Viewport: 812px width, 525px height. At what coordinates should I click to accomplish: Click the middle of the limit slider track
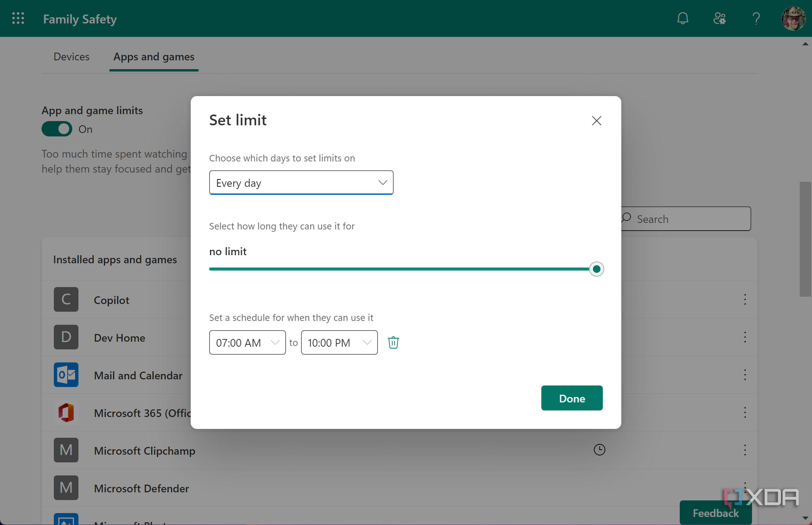coord(403,269)
